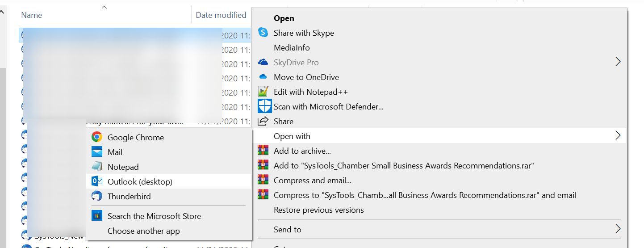This screenshot has height=248, width=644.
Task: Click the Google Chrome icon in submenu
Action: click(96, 137)
